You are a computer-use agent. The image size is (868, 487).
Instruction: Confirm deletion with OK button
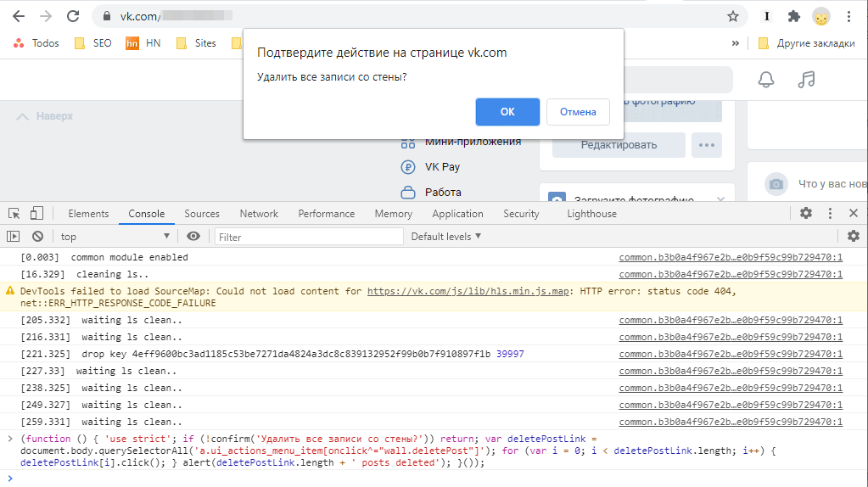point(507,112)
